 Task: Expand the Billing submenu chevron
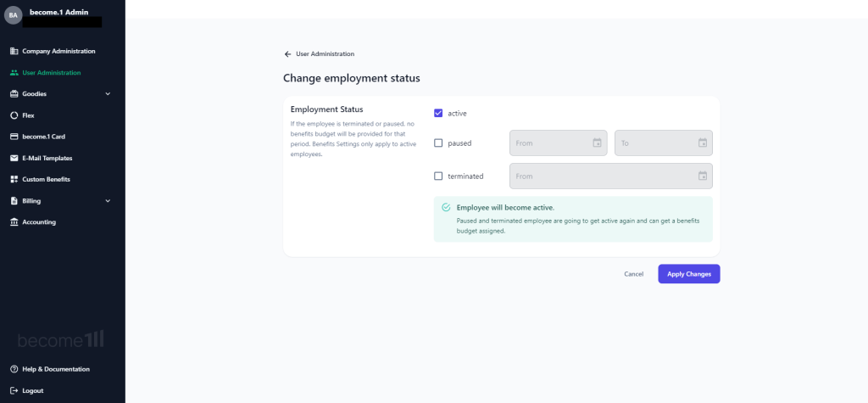click(108, 201)
